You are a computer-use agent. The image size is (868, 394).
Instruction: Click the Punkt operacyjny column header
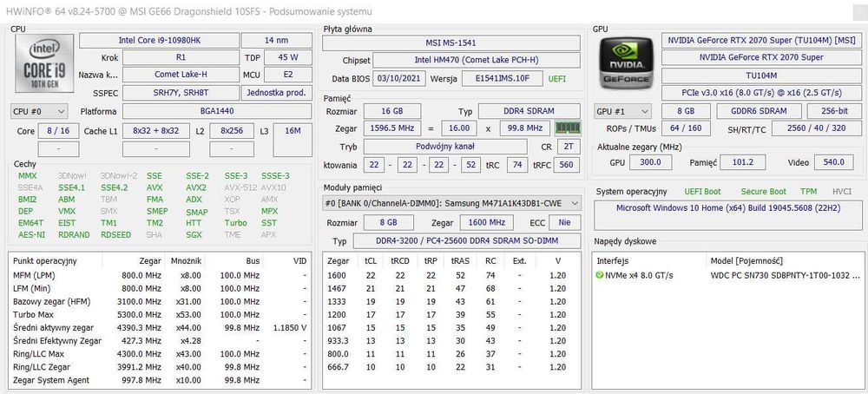coord(56,260)
